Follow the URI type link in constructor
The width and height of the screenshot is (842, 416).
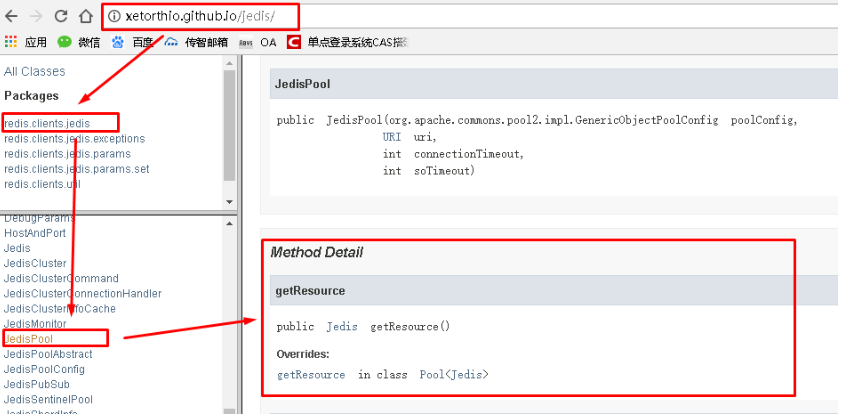392,137
